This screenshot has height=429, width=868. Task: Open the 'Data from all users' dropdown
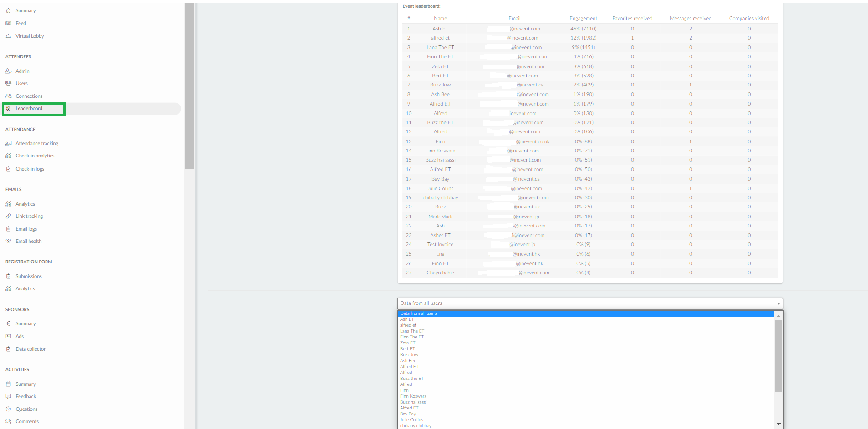tap(590, 303)
